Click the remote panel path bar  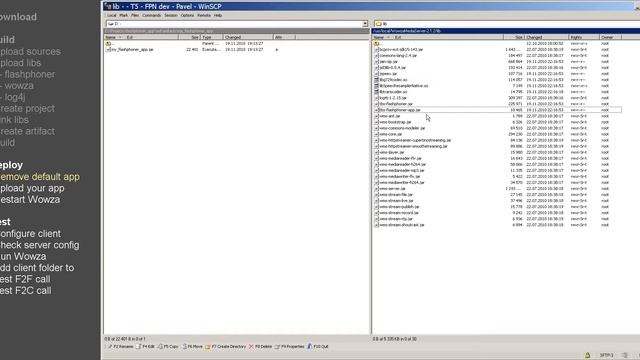[x=506, y=31]
